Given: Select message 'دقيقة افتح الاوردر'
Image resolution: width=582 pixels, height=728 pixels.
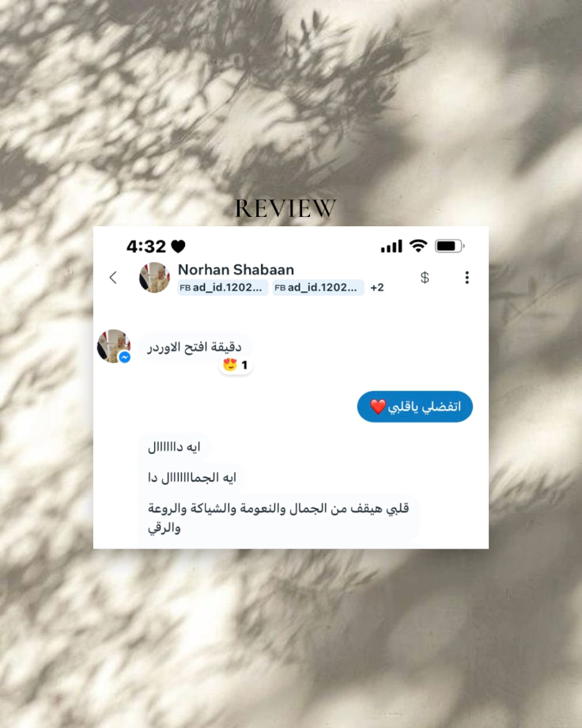Looking at the screenshot, I should (x=195, y=347).
